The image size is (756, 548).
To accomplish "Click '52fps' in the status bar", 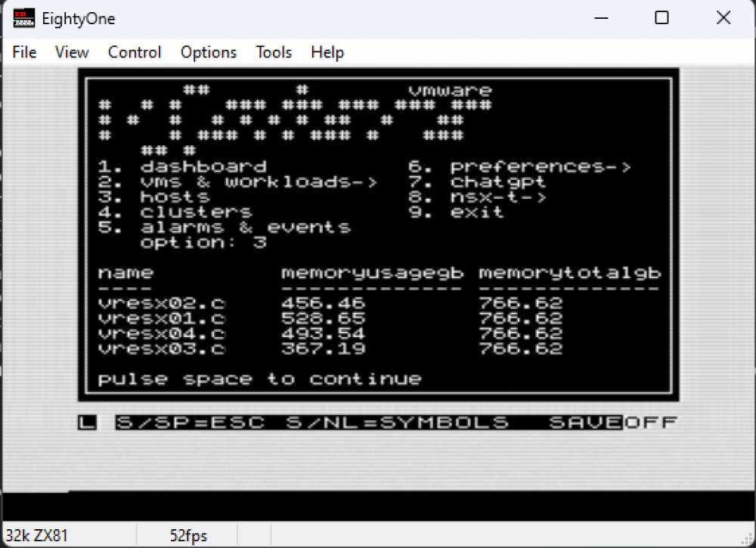I will pyautogui.click(x=188, y=535).
